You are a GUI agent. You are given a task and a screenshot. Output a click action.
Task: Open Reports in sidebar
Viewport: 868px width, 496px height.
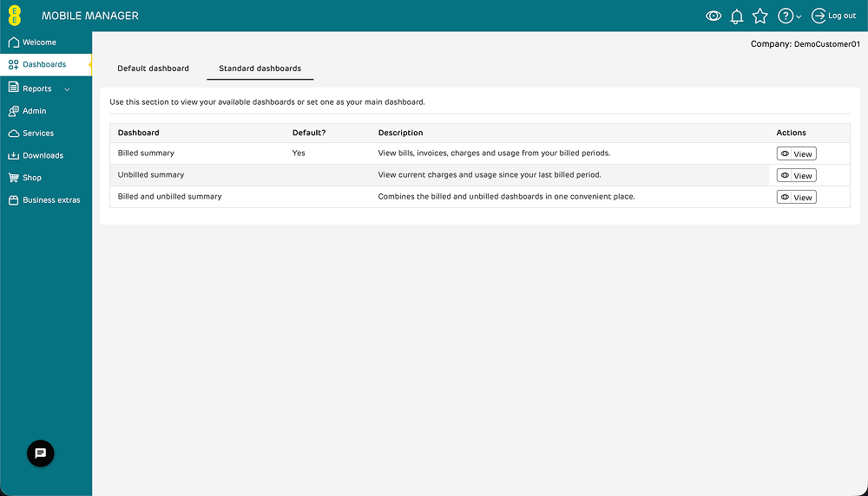(x=37, y=88)
